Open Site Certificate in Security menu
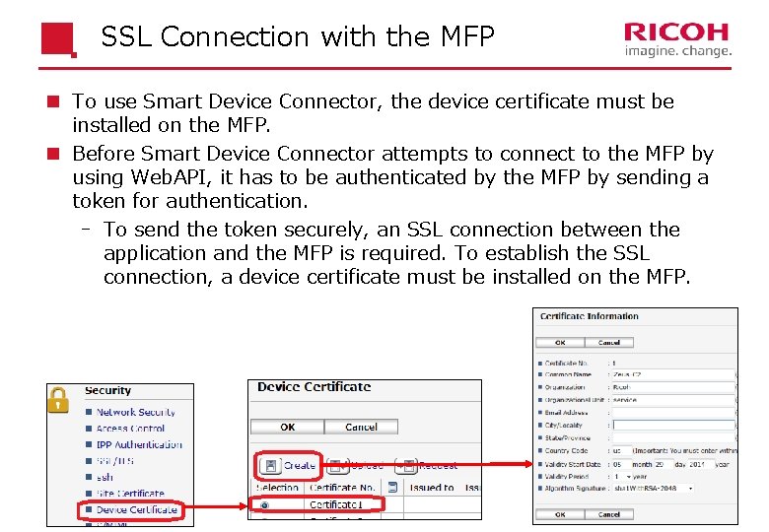The image size is (769, 532). [130, 493]
